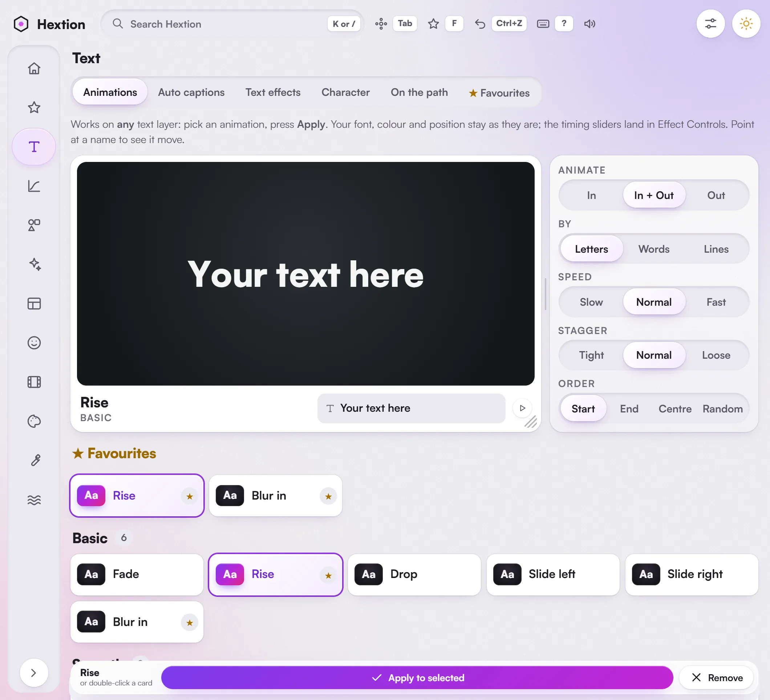The image size is (770, 700).
Task: Toggle the sun light theme button
Action: (x=746, y=24)
